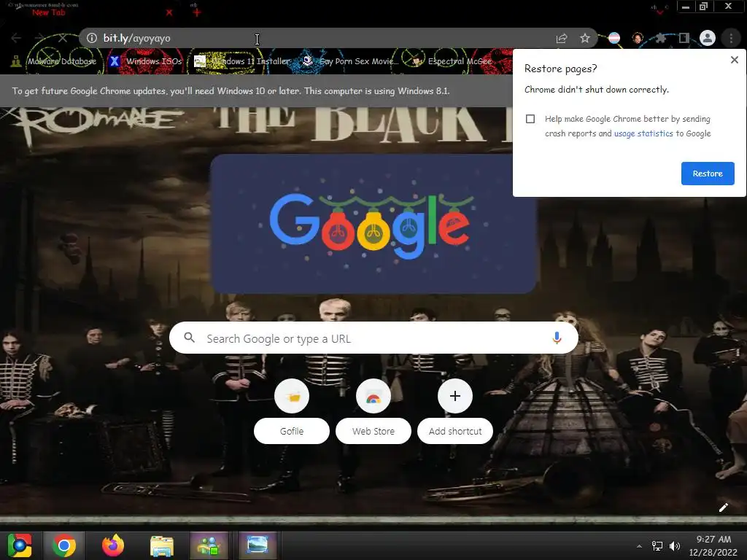Click the Search Google or type a URL box
The width and height of the screenshot is (747, 560).
coord(373,338)
